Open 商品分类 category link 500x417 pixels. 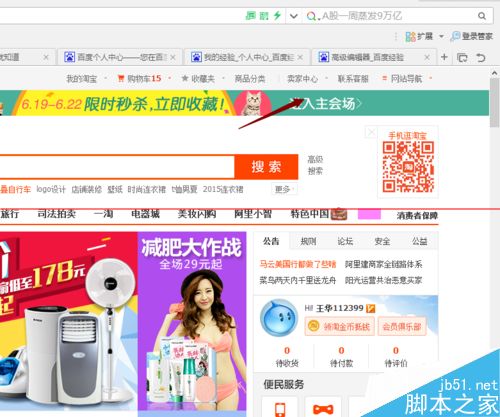(250, 79)
